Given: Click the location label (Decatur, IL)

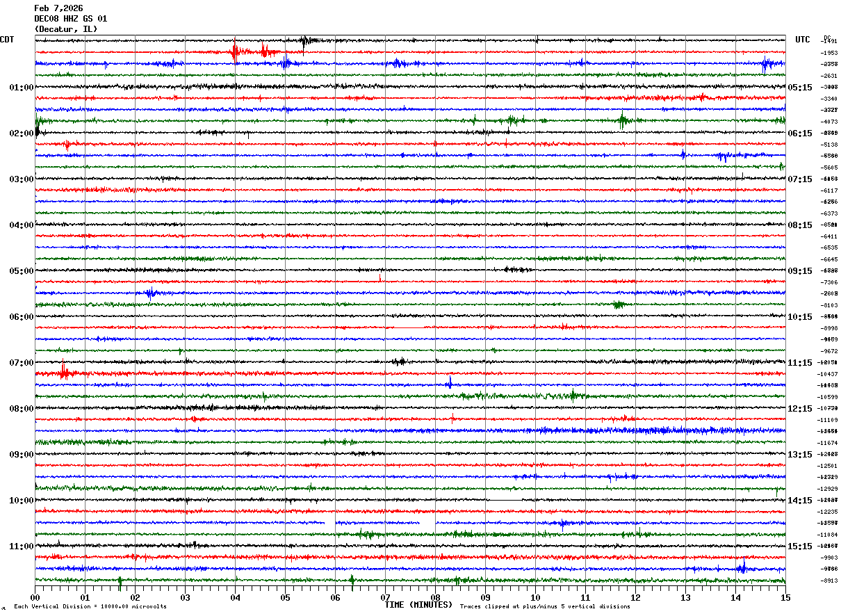Looking at the screenshot, I should coord(66,29).
